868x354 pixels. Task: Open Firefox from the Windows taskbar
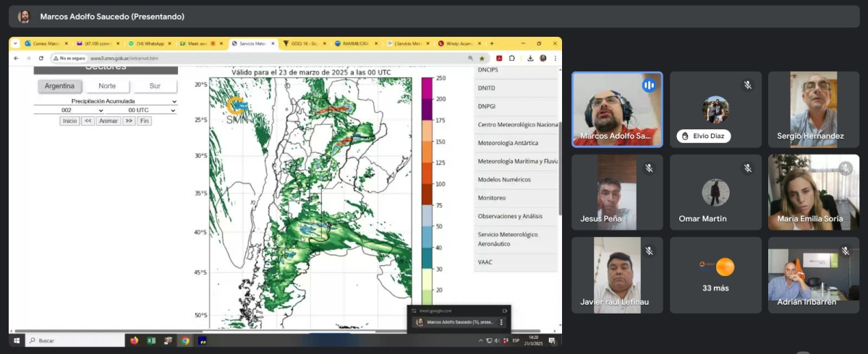click(x=134, y=340)
